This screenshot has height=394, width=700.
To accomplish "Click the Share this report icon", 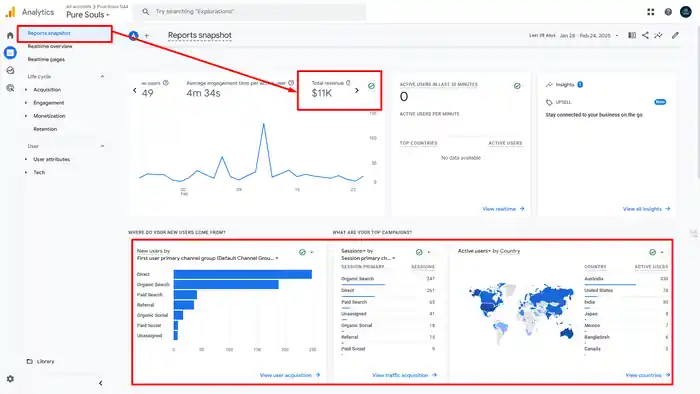I will click(645, 35).
